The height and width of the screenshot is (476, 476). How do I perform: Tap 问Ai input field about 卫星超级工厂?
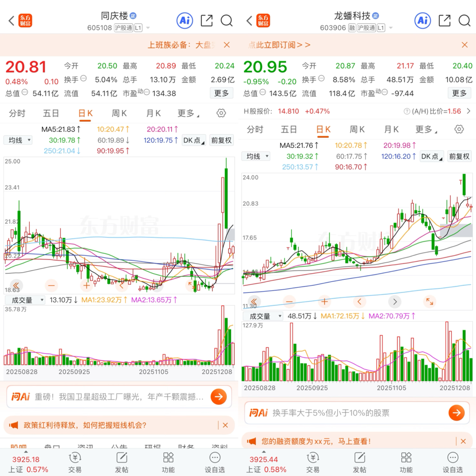pyautogui.click(x=119, y=397)
